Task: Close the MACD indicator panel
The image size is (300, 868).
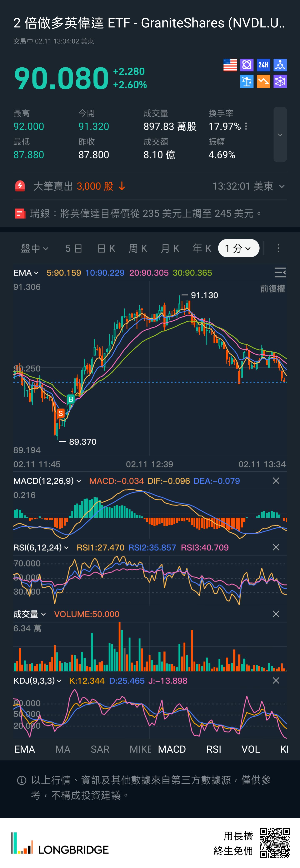Action: point(276,481)
